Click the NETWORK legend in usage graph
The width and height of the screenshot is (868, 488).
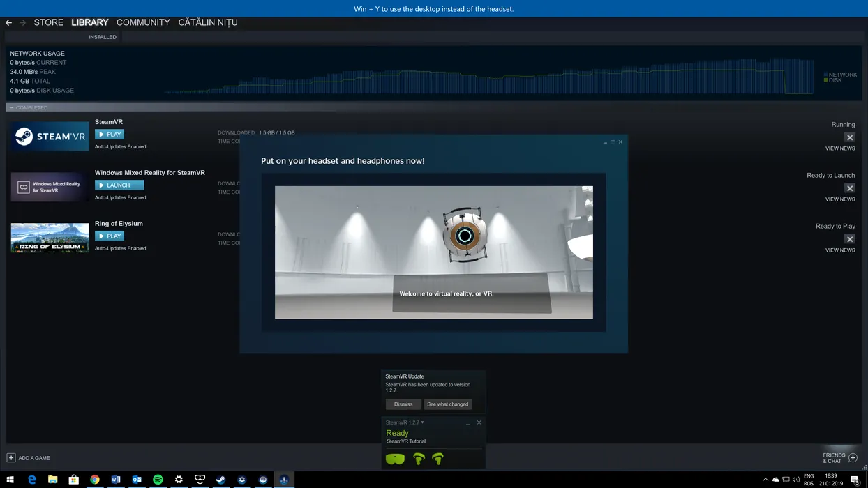pyautogui.click(x=840, y=75)
